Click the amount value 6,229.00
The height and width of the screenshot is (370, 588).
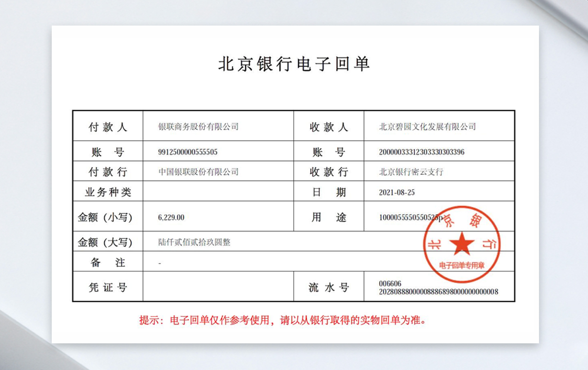(x=171, y=217)
